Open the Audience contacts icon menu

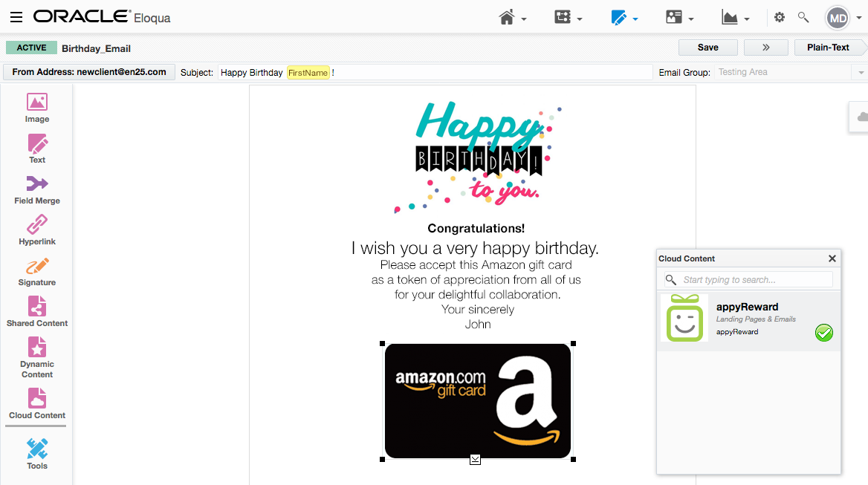click(x=674, y=17)
